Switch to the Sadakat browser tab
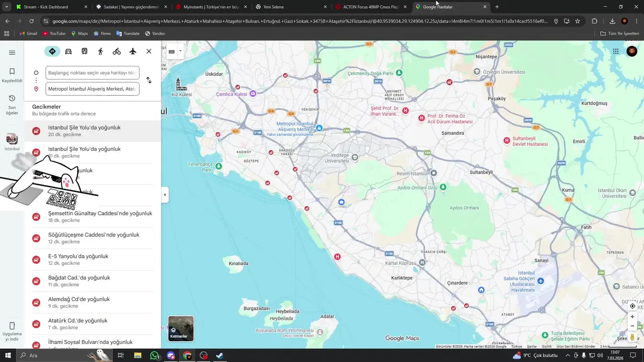 click(131, 7)
